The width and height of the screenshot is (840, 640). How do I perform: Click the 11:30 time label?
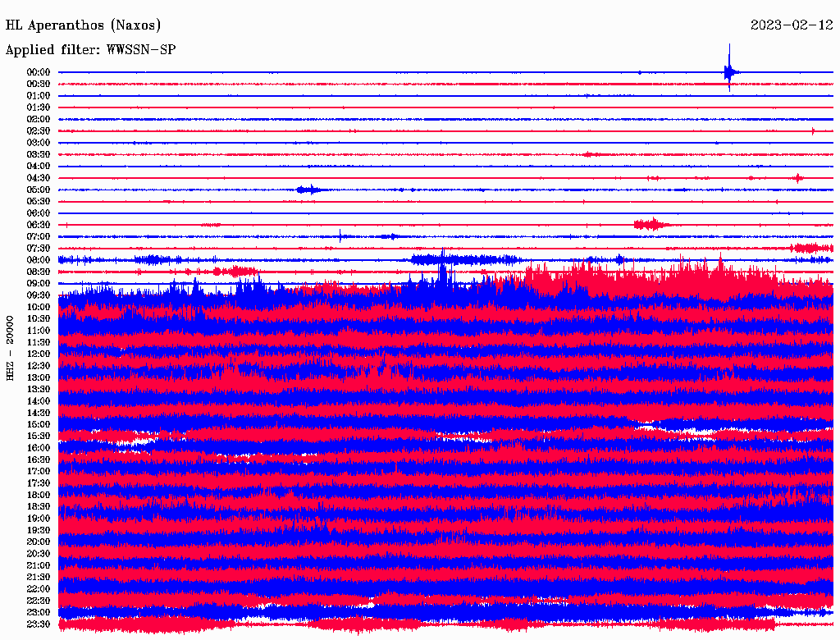point(39,342)
